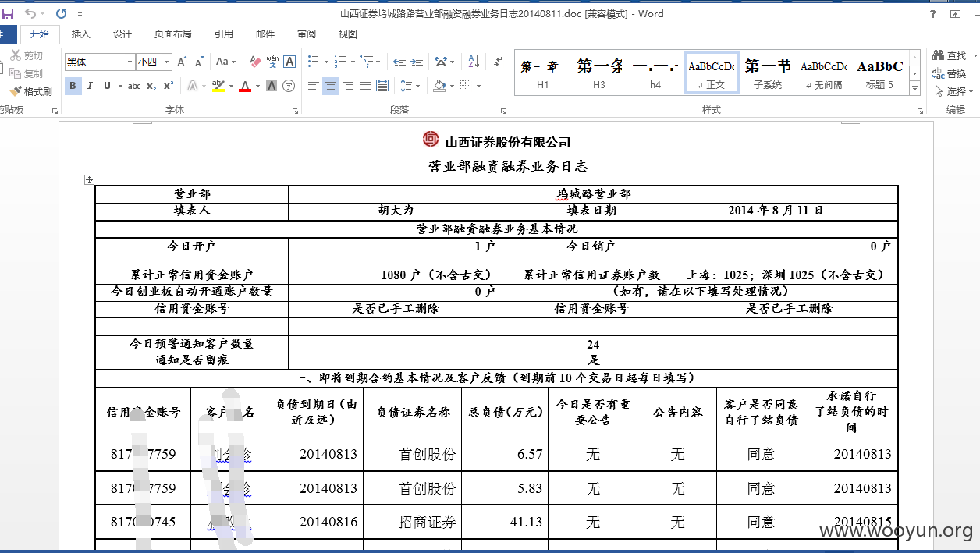The height and width of the screenshot is (553, 980).
Task: Toggle subscript formatting
Action: 151,86
